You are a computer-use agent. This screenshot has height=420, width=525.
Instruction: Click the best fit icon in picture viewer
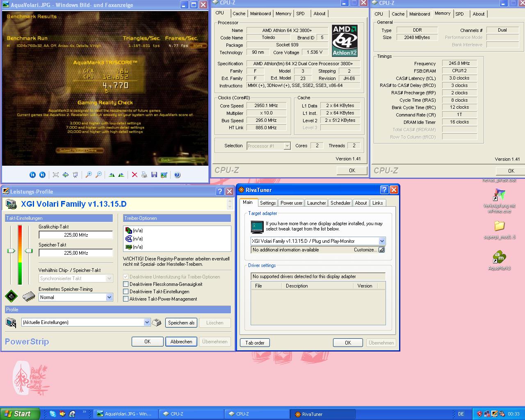[56, 175]
